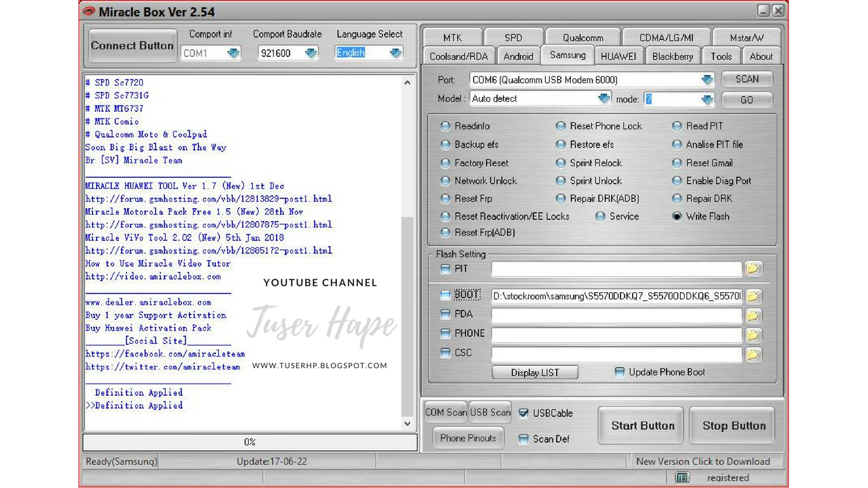Click the Start Button
Screen dimensions: 868x488
point(642,426)
